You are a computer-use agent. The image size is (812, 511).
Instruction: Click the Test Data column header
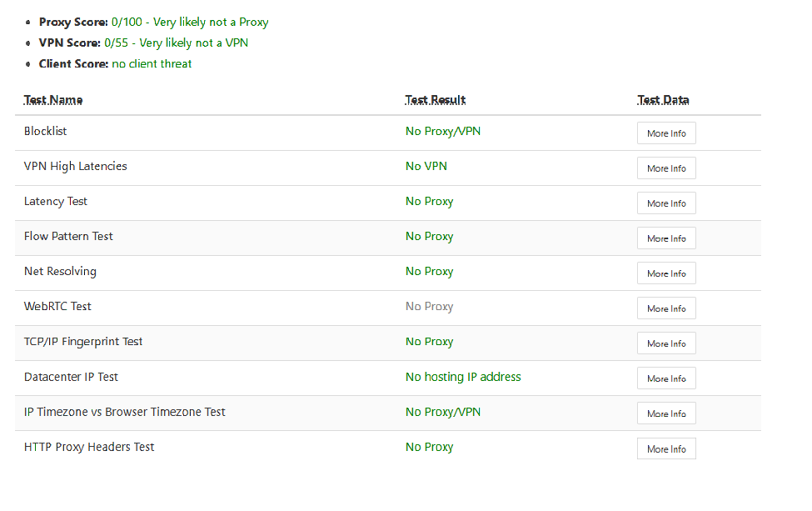(664, 100)
